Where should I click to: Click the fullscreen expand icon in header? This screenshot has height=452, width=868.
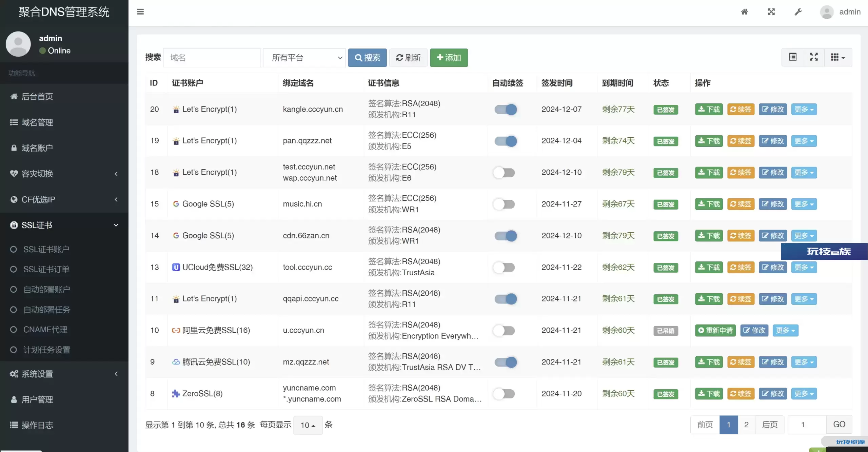pos(771,12)
